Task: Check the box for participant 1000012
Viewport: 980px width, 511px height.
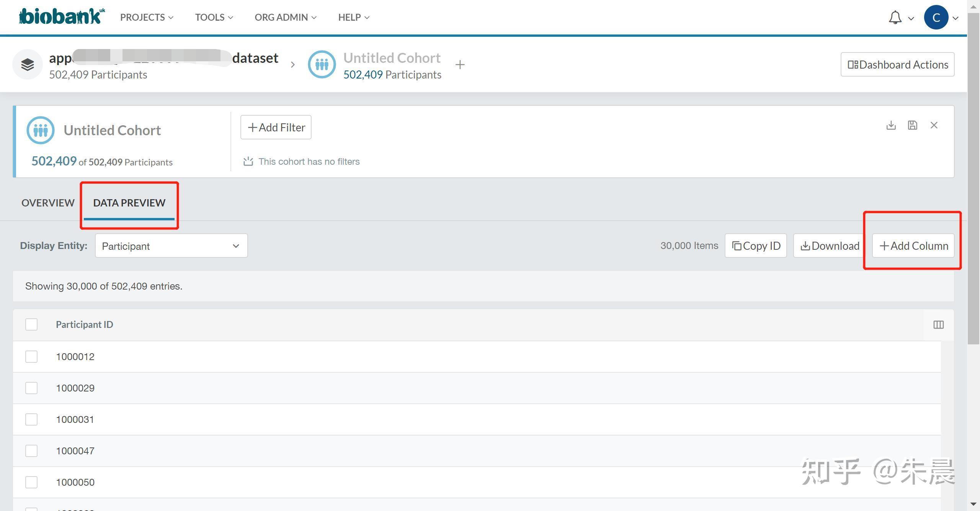Action: [31, 357]
